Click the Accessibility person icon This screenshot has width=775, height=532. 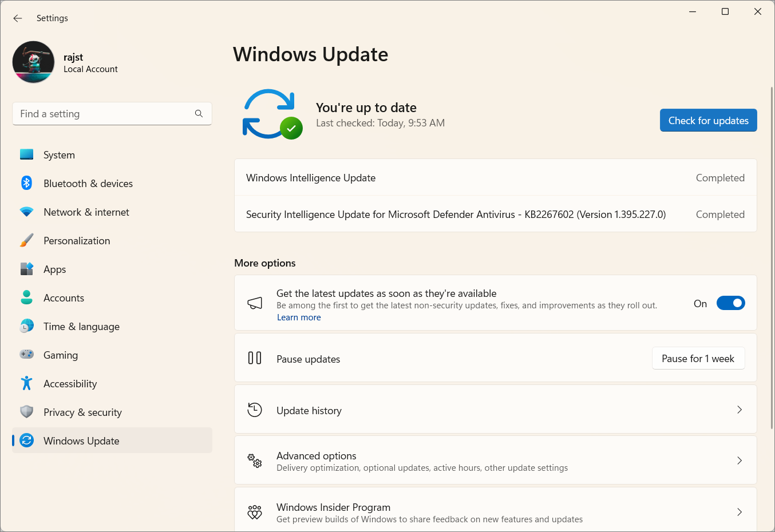pyautogui.click(x=26, y=383)
